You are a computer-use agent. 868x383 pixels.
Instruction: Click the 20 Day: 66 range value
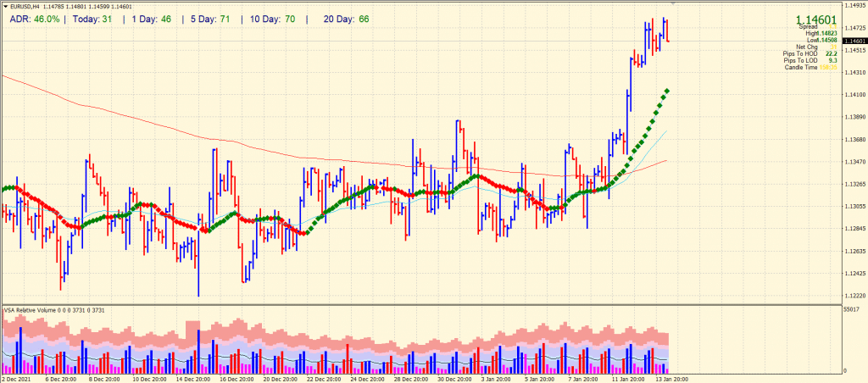coord(346,19)
